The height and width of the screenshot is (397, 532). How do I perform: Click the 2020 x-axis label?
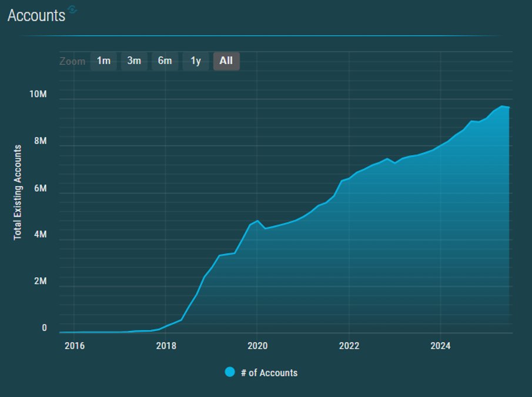click(x=257, y=346)
